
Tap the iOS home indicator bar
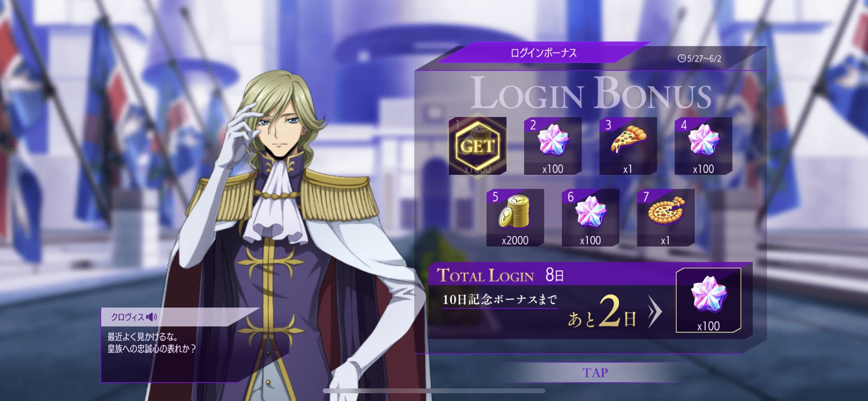pyautogui.click(x=434, y=391)
